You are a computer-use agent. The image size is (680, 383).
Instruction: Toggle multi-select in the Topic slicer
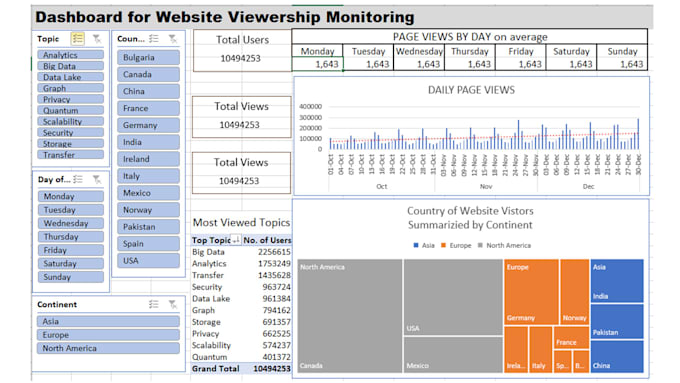pos(78,39)
